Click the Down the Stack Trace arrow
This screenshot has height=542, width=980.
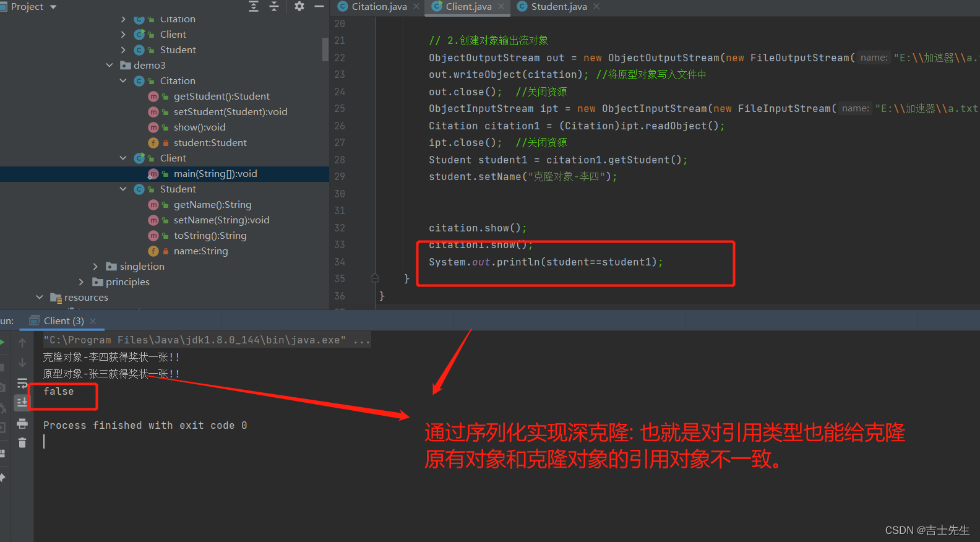[22, 362]
